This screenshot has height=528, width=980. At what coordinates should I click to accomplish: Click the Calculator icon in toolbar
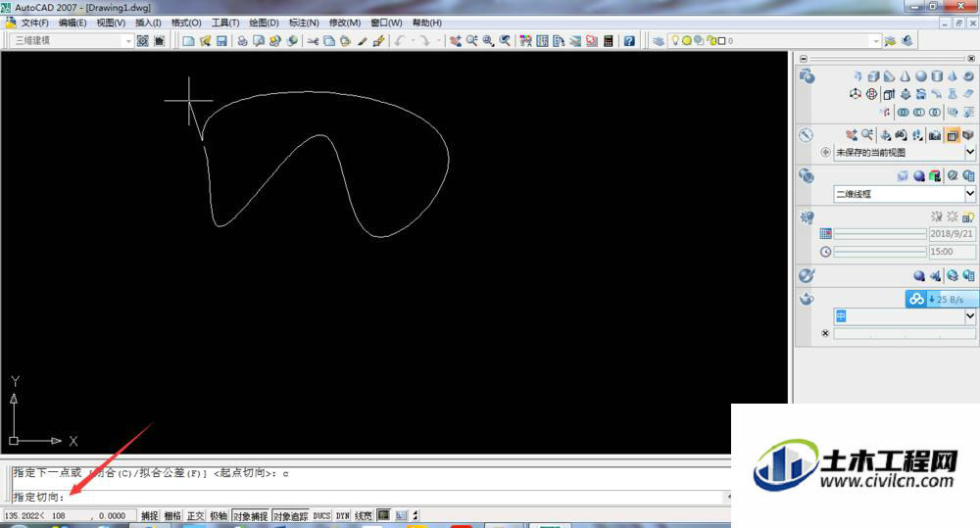[x=609, y=40]
